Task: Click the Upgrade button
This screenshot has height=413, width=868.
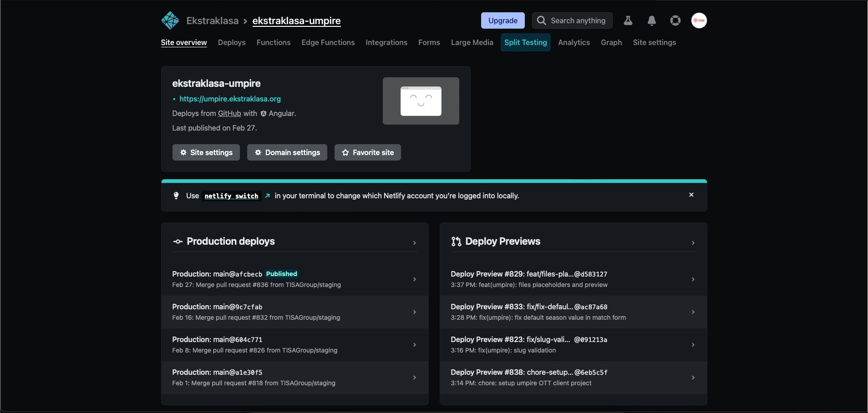Action: point(503,20)
